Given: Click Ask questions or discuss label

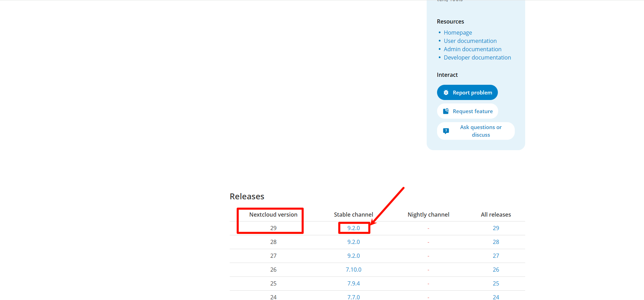Looking at the screenshot, I should click(481, 131).
